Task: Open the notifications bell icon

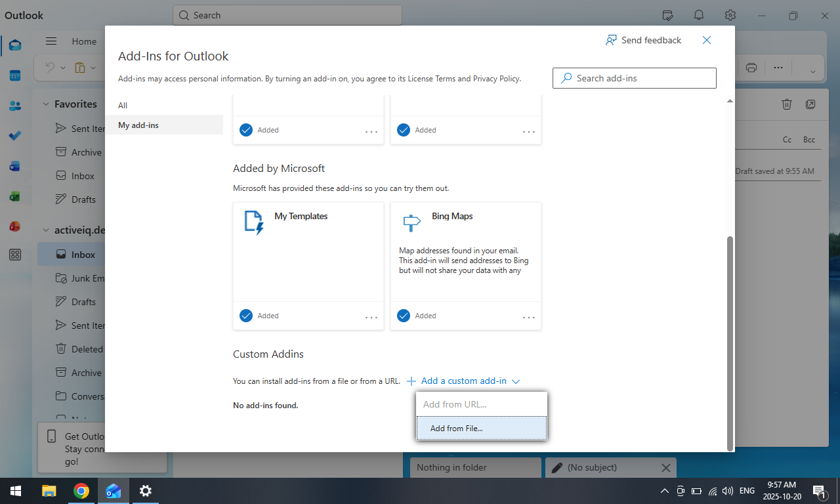Action: coord(699,15)
